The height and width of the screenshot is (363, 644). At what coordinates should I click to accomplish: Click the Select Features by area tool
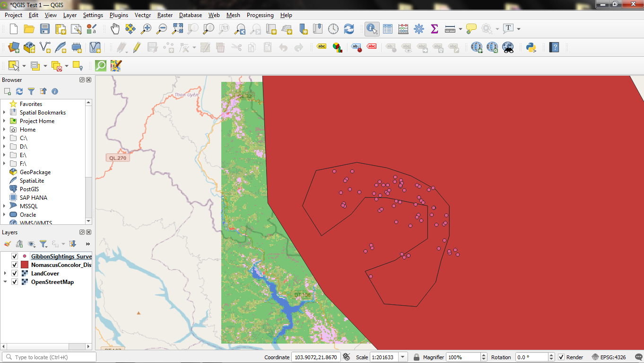(14, 66)
